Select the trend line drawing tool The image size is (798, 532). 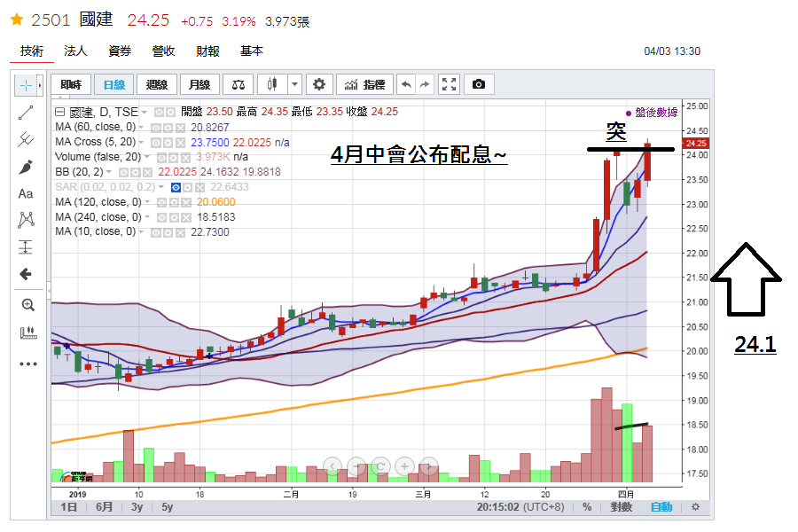(x=26, y=113)
